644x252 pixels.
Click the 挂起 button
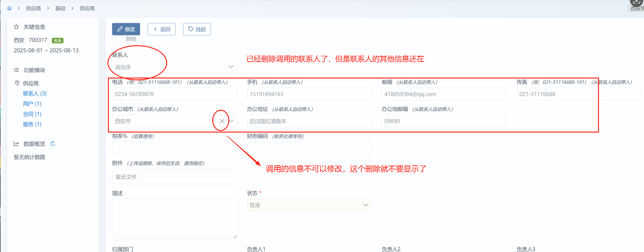point(197,29)
